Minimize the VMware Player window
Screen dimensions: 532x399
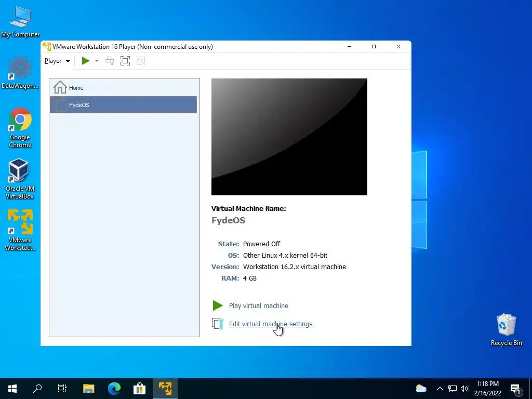click(x=350, y=46)
